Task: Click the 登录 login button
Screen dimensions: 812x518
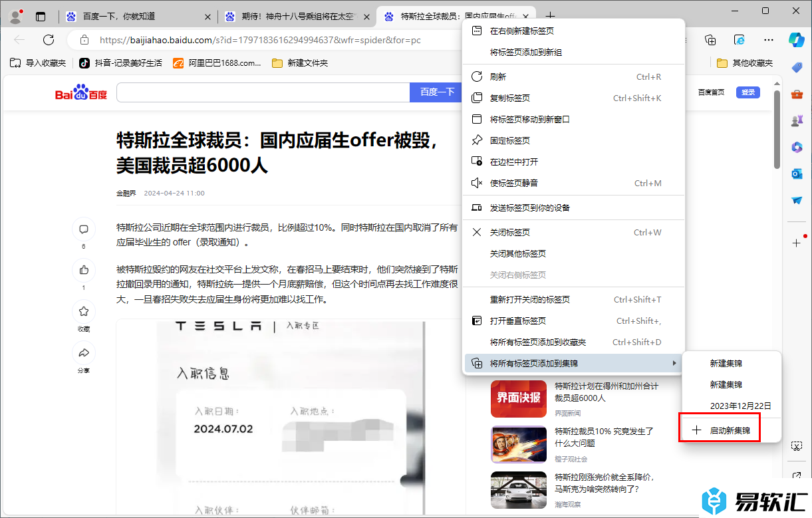Action: [x=747, y=92]
